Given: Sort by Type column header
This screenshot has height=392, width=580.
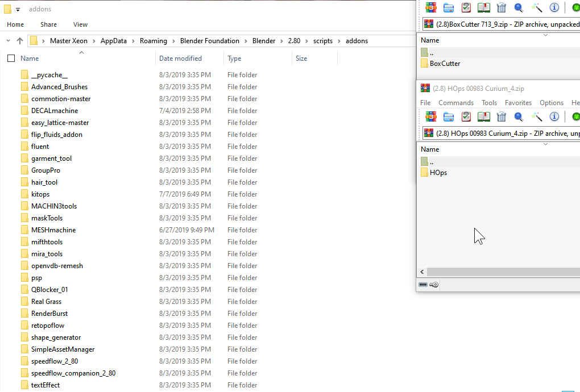Looking at the screenshot, I should click(258, 59).
